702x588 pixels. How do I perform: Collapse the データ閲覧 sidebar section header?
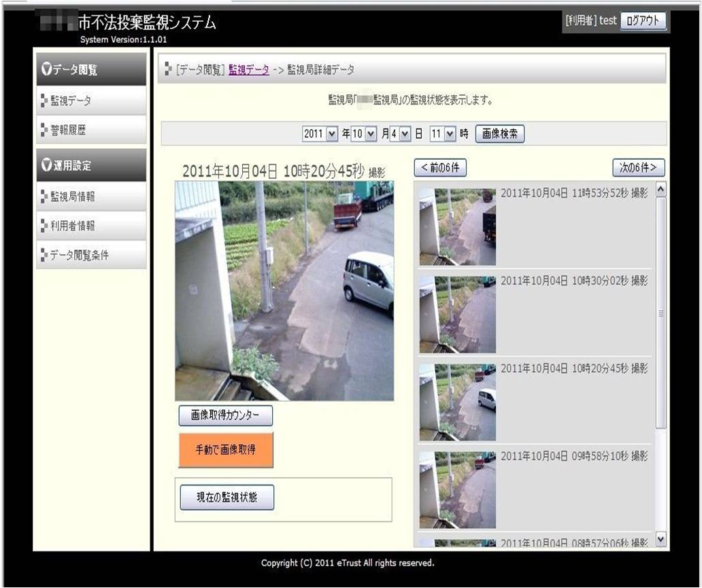coord(91,69)
